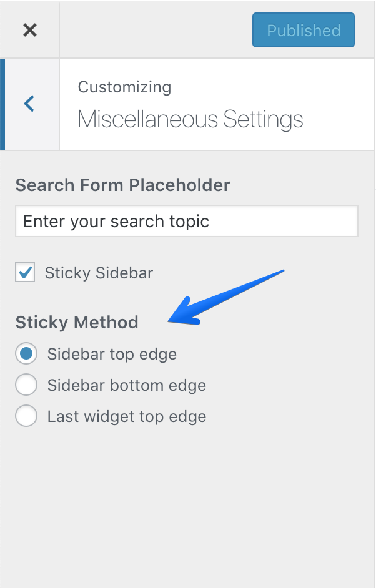
Task: Click the "Last widget top edge" label text
Action: point(127,416)
